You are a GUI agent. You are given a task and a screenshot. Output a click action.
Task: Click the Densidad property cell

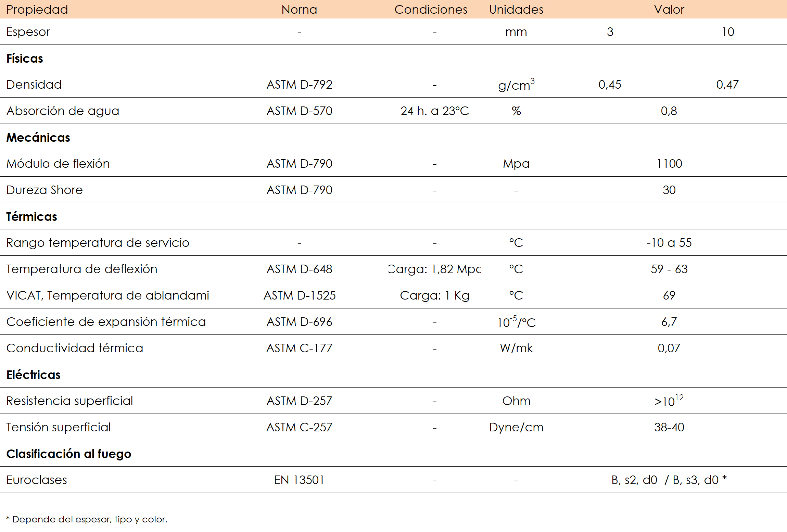click(34, 85)
